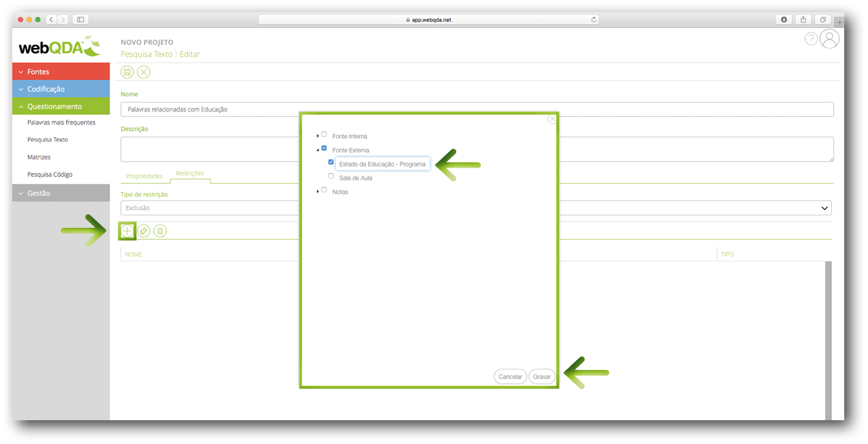
Task: Collapse the Questionamento sidebar section
Action: [61, 106]
